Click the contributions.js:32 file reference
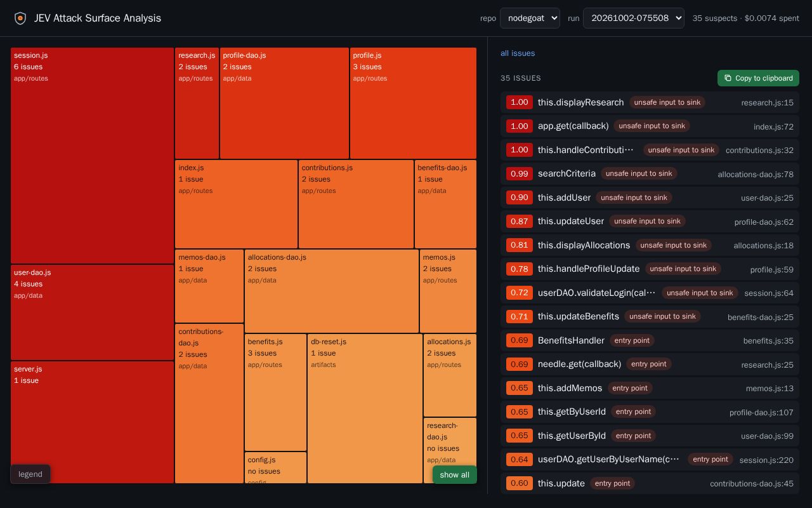The width and height of the screenshot is (812, 508). pos(759,150)
